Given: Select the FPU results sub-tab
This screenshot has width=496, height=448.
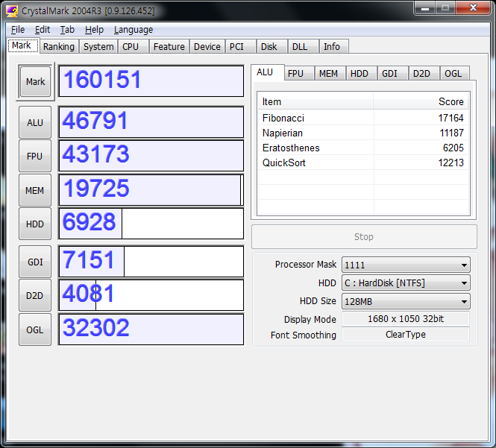Looking at the screenshot, I should pyautogui.click(x=298, y=73).
